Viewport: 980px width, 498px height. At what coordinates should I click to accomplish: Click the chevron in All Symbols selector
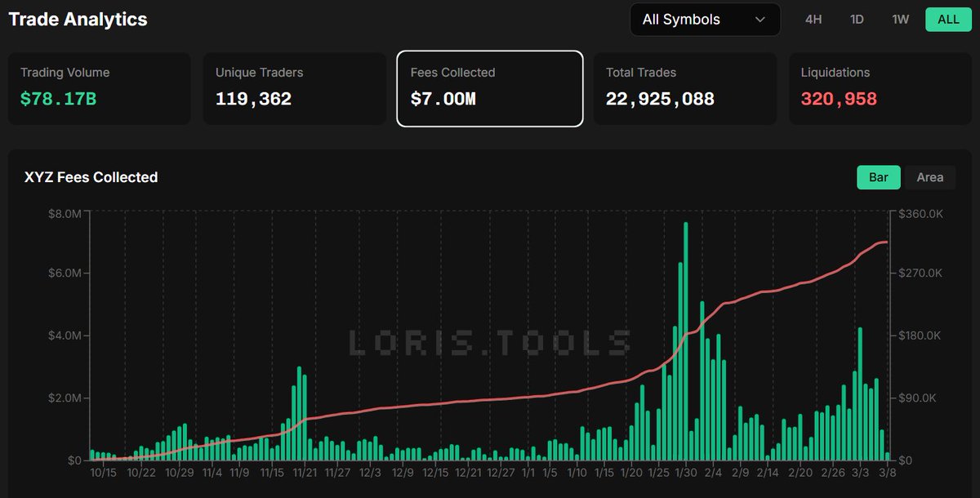[x=760, y=20]
